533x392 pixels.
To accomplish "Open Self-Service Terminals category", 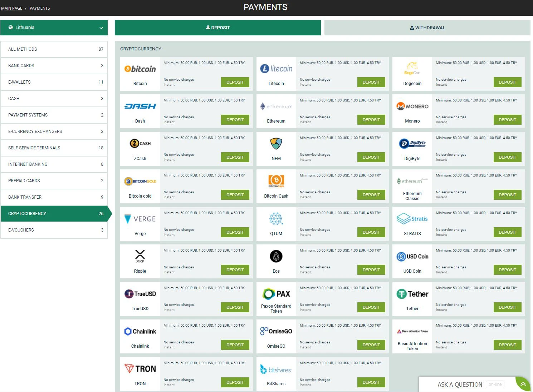I will pos(54,148).
